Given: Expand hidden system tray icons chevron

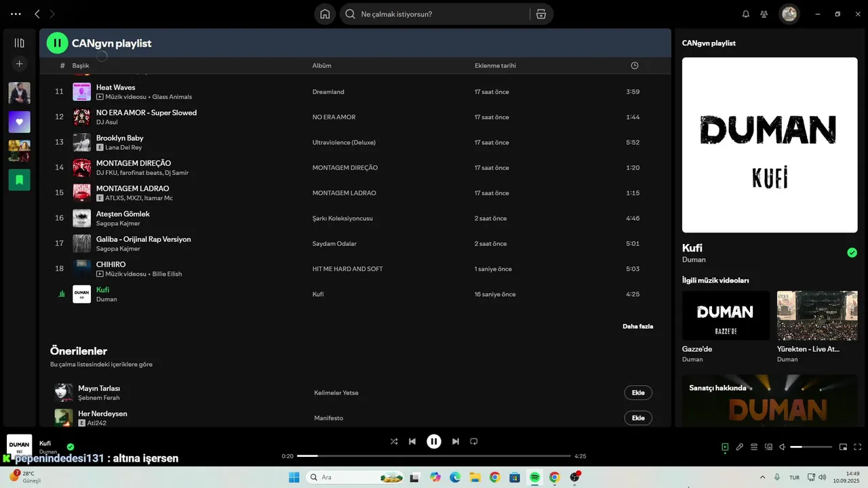Looking at the screenshot, I should tap(762, 477).
